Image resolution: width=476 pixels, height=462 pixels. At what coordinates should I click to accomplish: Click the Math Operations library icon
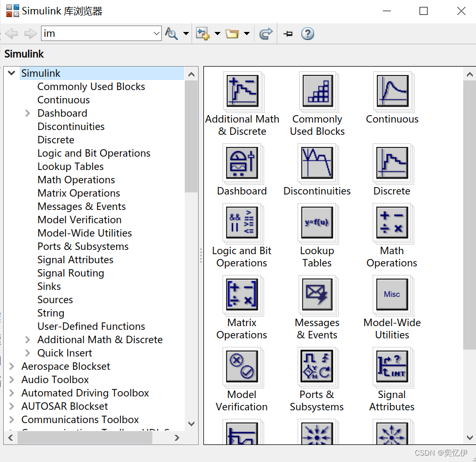point(392,223)
